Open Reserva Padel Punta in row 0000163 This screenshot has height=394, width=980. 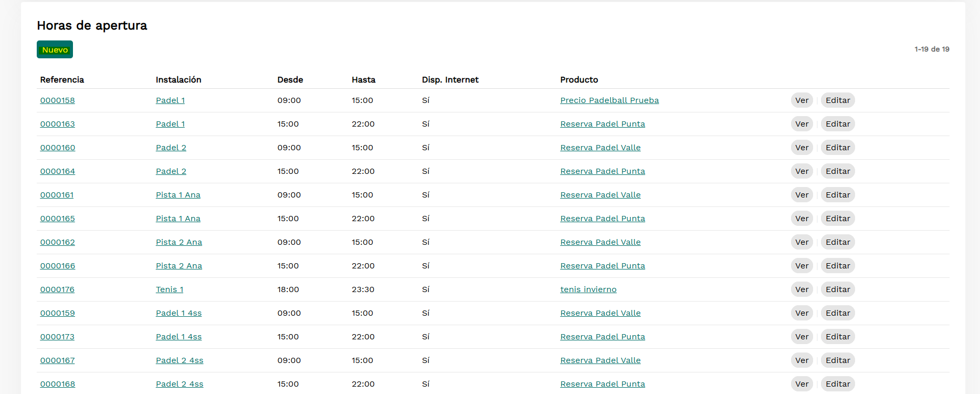602,124
